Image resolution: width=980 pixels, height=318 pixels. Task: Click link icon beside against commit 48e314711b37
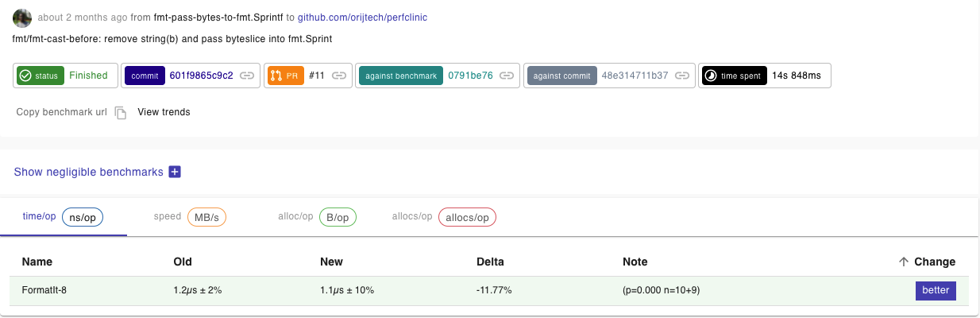point(682,76)
